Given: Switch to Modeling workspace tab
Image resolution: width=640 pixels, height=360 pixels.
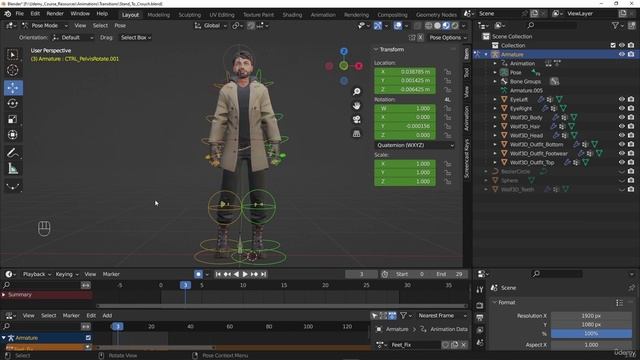Looking at the screenshot, I should point(158,15).
